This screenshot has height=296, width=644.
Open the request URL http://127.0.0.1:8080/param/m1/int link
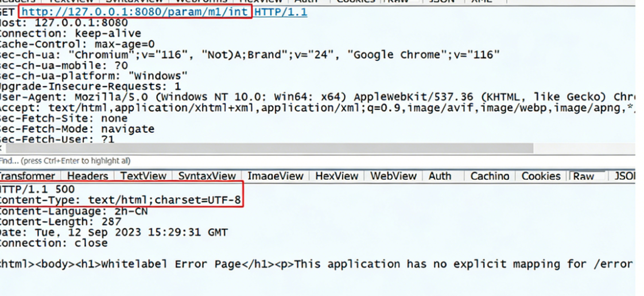pos(135,12)
